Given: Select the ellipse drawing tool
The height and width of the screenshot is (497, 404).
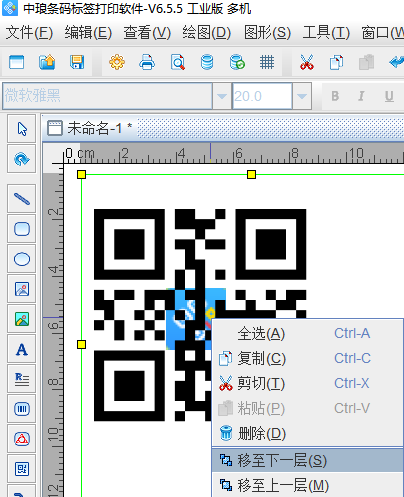Looking at the screenshot, I should tap(22, 259).
